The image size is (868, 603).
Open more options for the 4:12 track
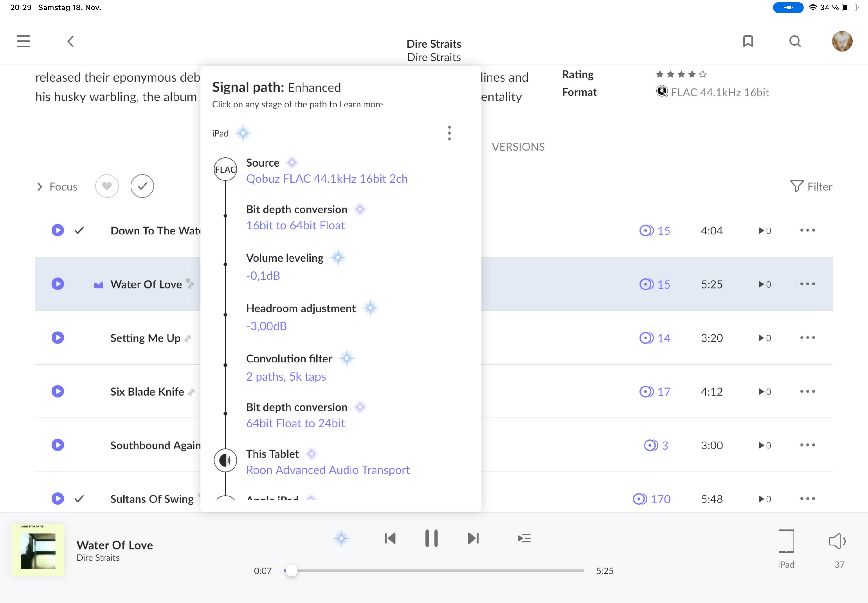808,391
